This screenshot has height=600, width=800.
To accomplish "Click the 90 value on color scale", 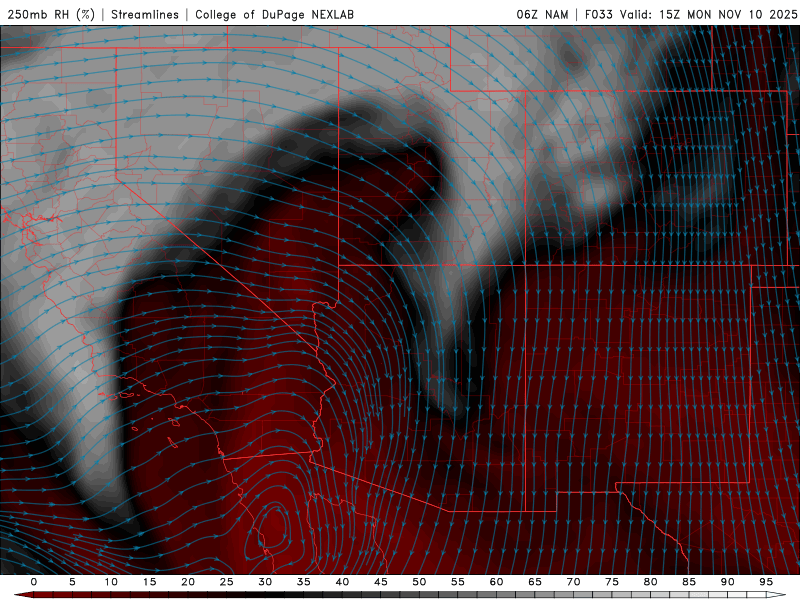I will click(x=727, y=582).
